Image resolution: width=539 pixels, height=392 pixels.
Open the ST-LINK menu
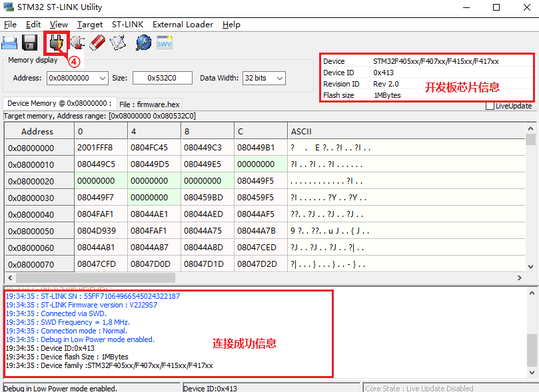point(127,25)
